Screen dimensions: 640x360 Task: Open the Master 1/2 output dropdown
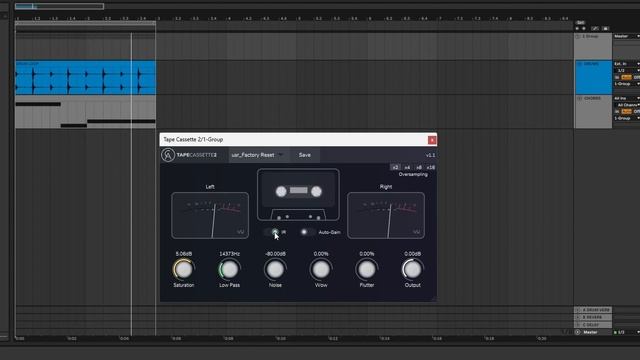tap(627, 332)
